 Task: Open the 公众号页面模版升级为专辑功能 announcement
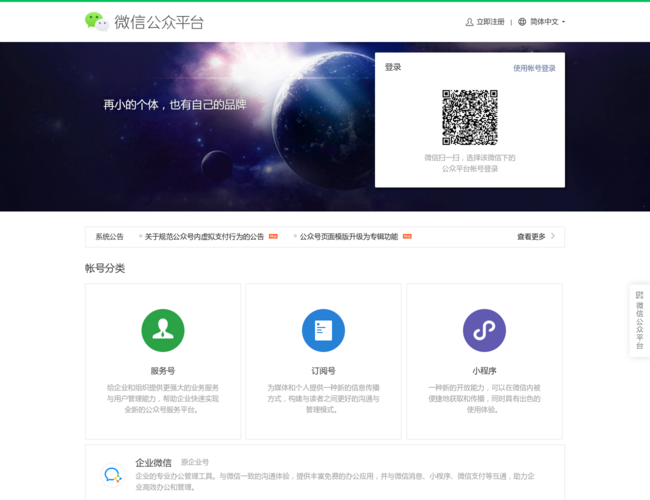pos(349,237)
